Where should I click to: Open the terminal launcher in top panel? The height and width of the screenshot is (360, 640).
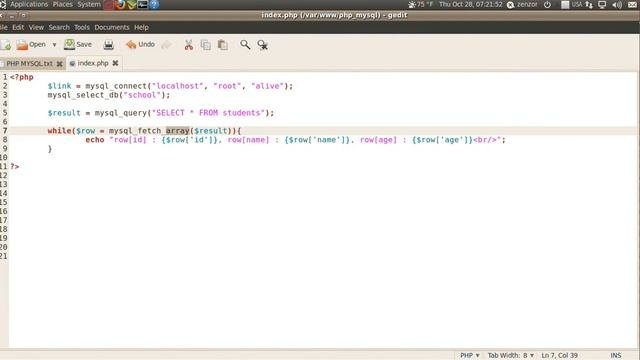point(142,4)
